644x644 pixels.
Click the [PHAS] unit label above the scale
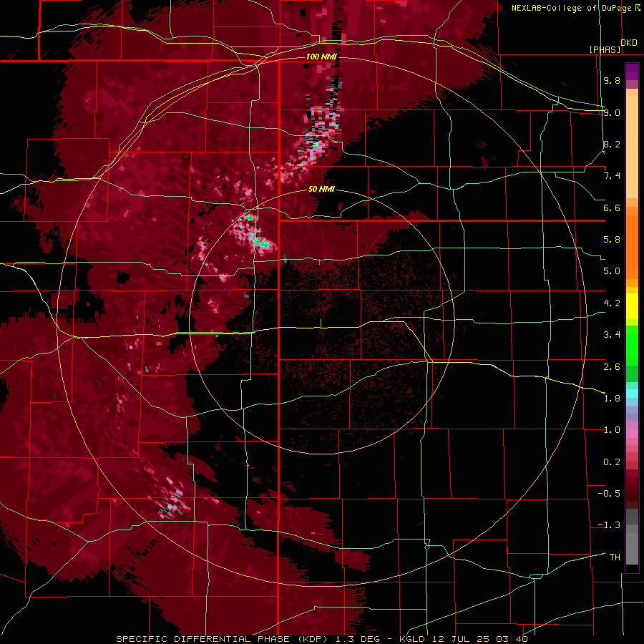(605, 49)
